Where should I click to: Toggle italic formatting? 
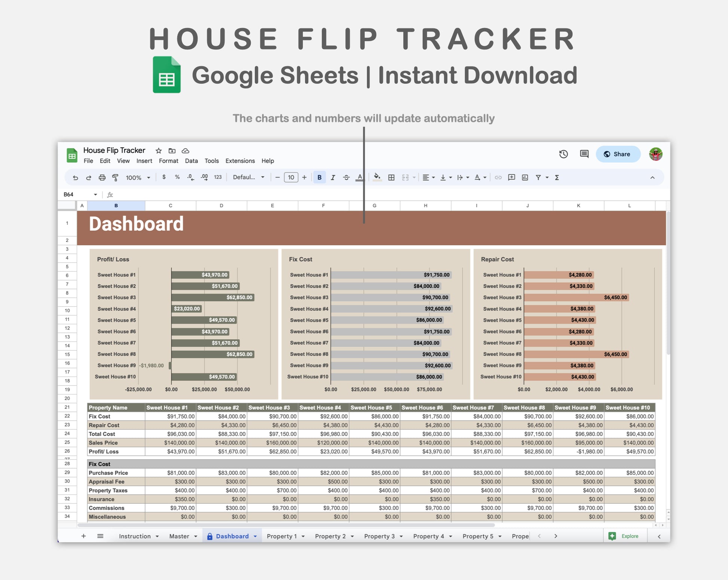click(333, 178)
